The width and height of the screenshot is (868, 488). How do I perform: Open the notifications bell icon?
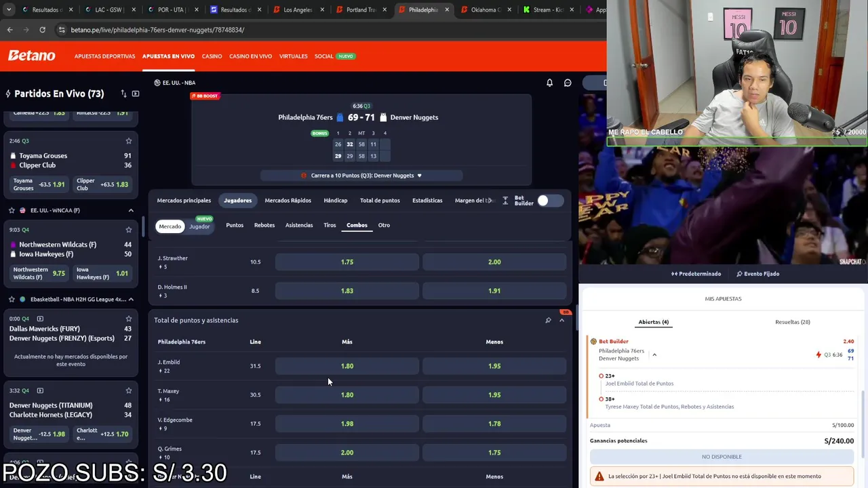550,83
